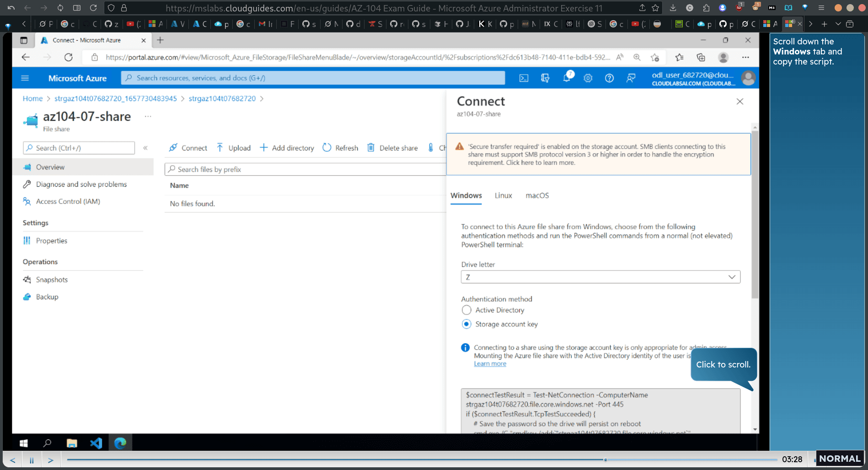The image size is (868, 470).
Task: Click Connect in file share toolbar
Action: [x=188, y=148]
